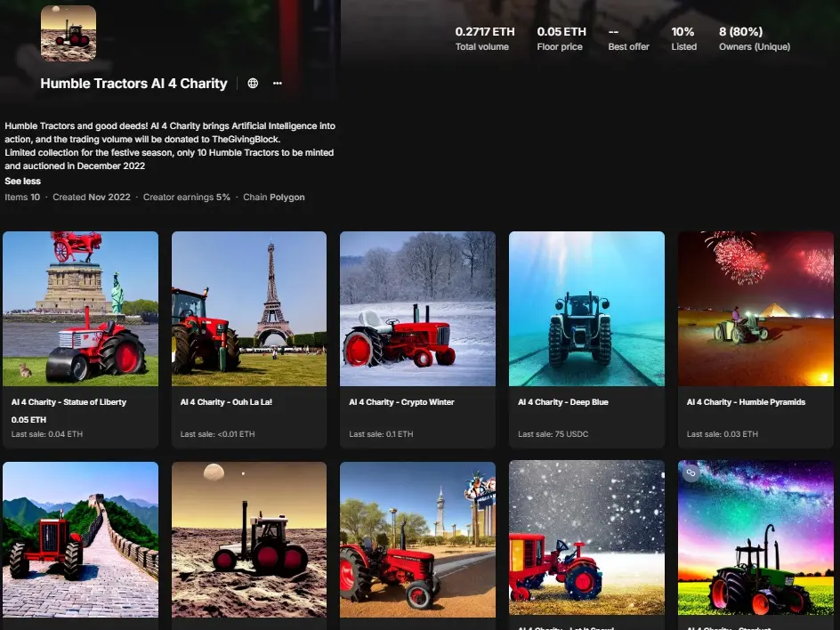840x630 pixels.
Task: Click the Polygon chain badge on Stardust card
Action: click(691, 473)
